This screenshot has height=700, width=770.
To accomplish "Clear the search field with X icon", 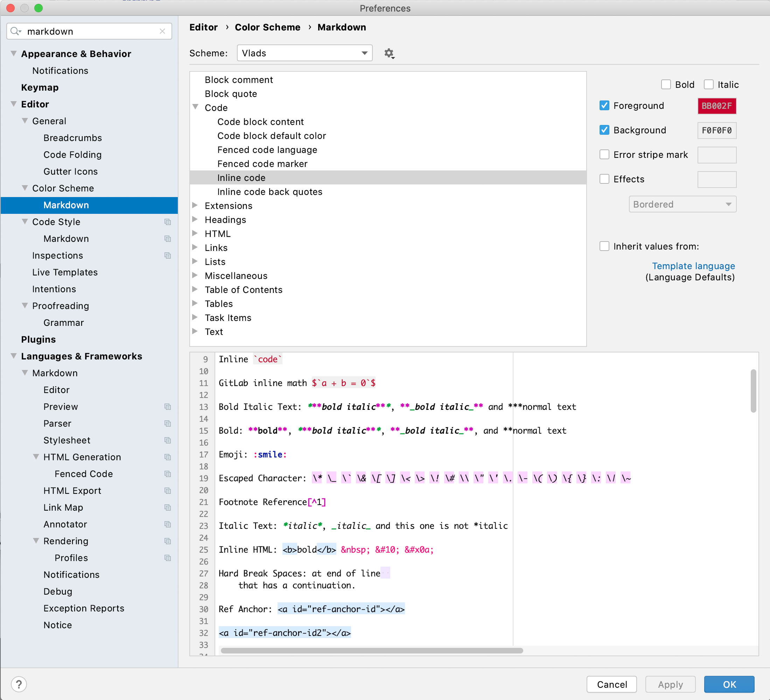I will coord(162,31).
